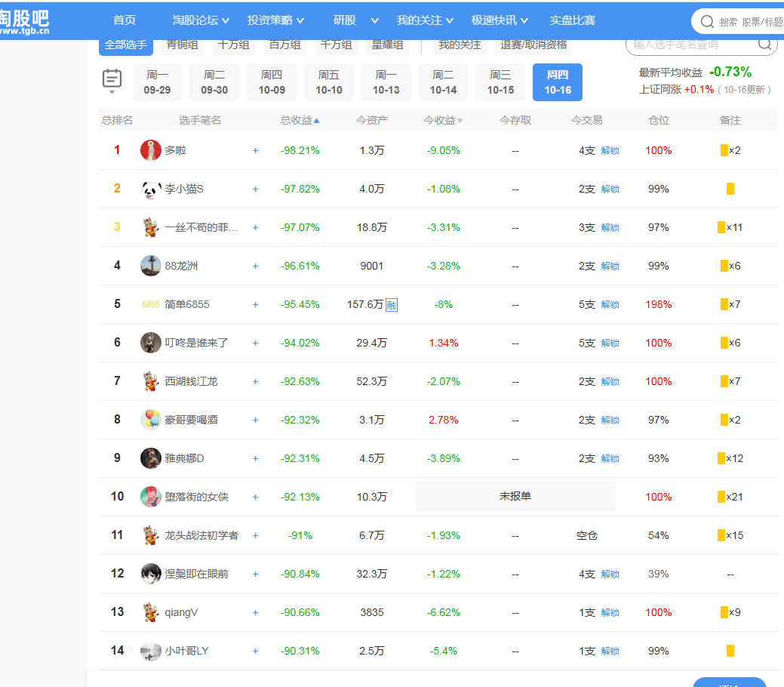The width and height of the screenshot is (784, 687).
Task: Follow 李小猫S with the plus icon
Action: click(256, 189)
